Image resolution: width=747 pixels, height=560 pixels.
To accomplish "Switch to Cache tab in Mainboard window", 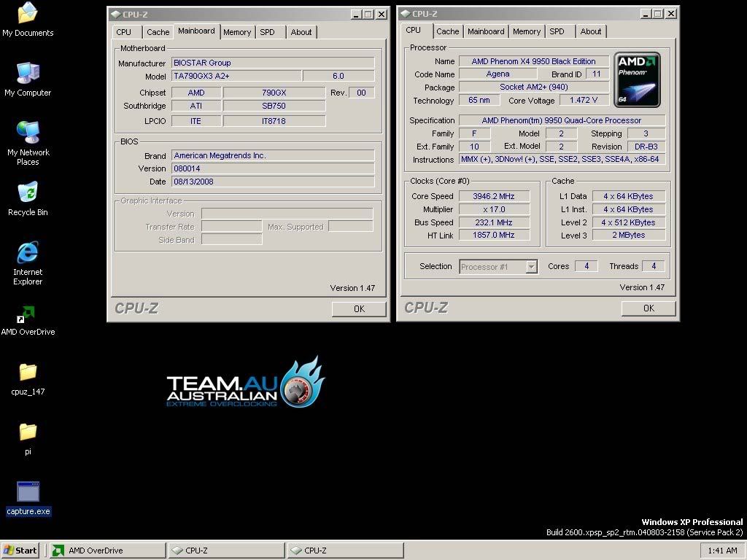I will click(x=158, y=32).
